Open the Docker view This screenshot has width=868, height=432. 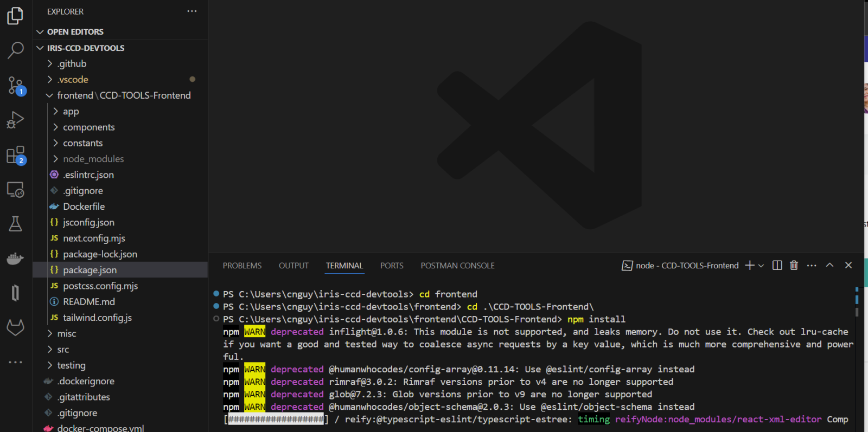(x=16, y=259)
